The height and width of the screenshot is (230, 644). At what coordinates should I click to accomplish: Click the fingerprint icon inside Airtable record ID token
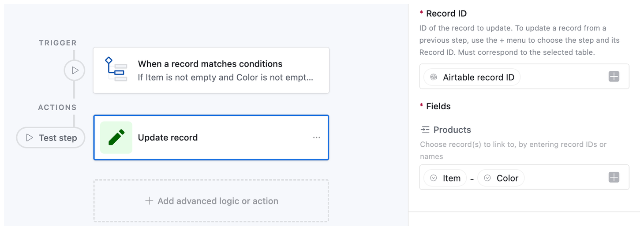pos(434,77)
